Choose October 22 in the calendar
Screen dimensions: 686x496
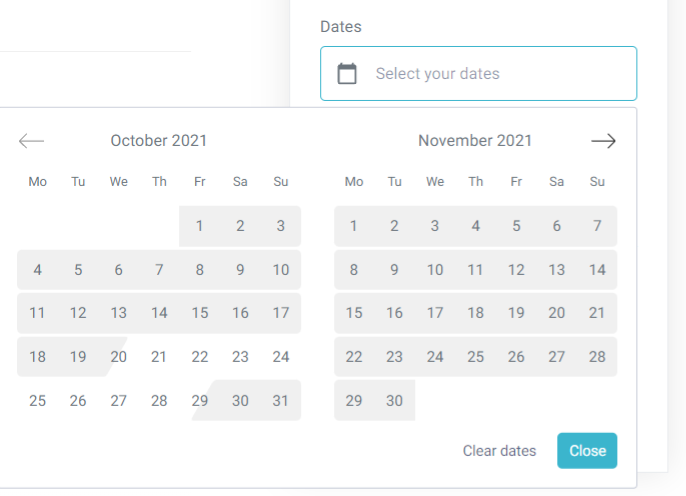tap(200, 357)
